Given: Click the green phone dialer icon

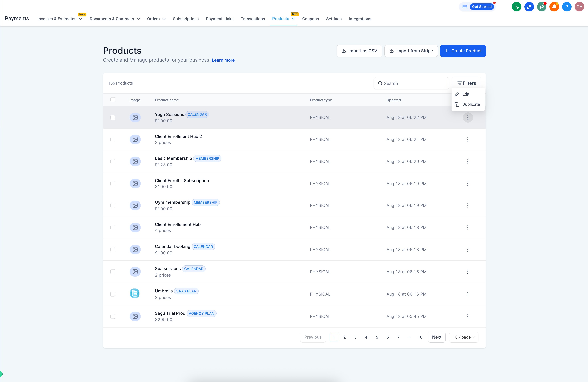Looking at the screenshot, I should coord(516,7).
